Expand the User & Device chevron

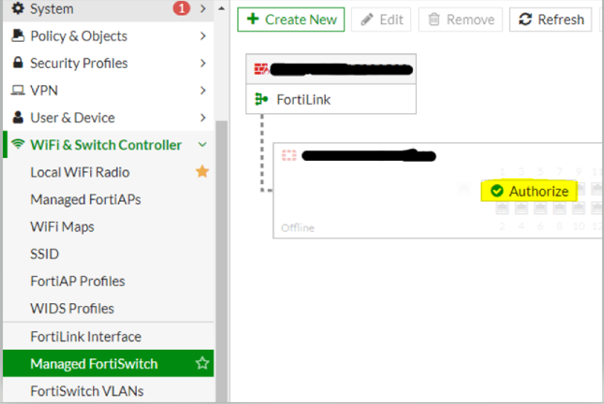[x=203, y=118]
